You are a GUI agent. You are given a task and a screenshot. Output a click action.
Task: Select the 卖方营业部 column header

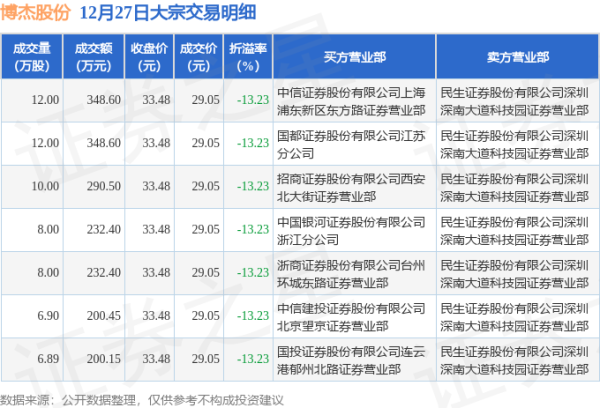tap(518, 57)
